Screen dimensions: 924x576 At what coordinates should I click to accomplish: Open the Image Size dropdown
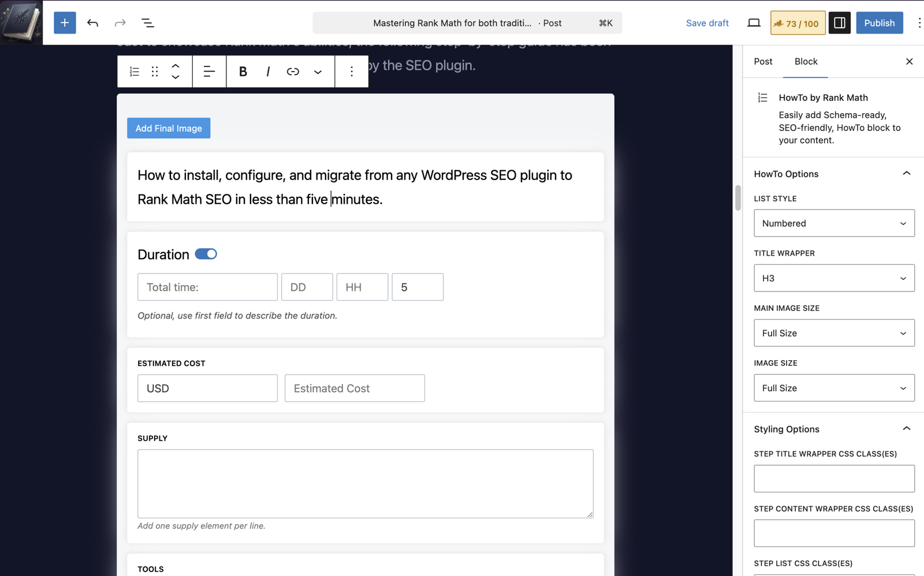pyautogui.click(x=834, y=388)
